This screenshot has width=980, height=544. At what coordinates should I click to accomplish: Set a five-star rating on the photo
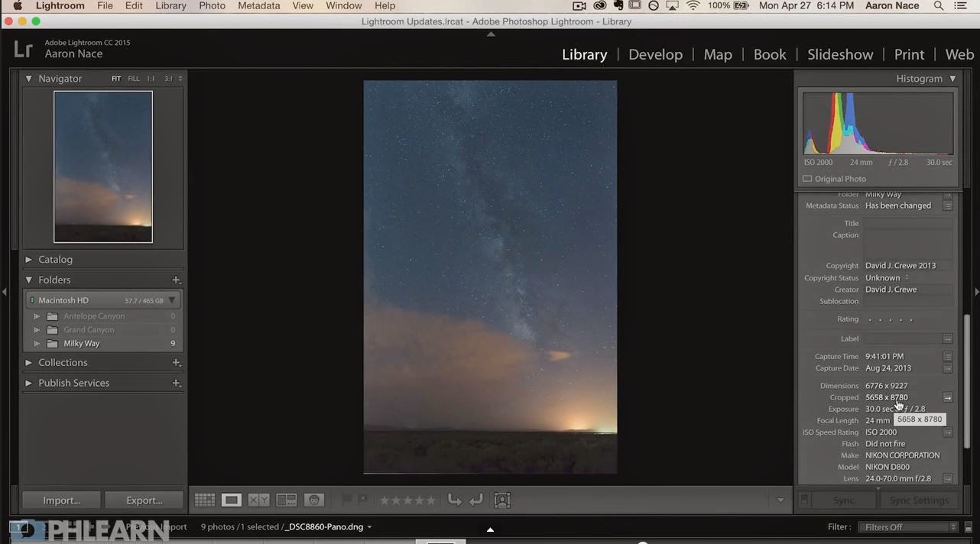pyautogui.click(x=431, y=500)
